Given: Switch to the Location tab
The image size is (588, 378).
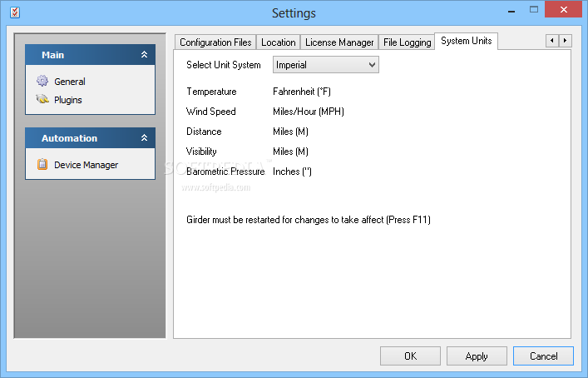Looking at the screenshot, I should pos(279,42).
